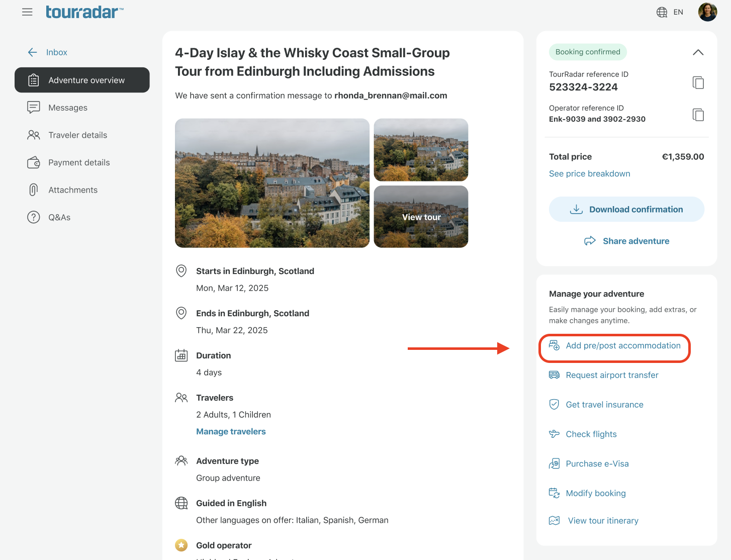This screenshot has height=560, width=731.
Task: Open the large Edinburgh tour photo
Action: (272, 183)
